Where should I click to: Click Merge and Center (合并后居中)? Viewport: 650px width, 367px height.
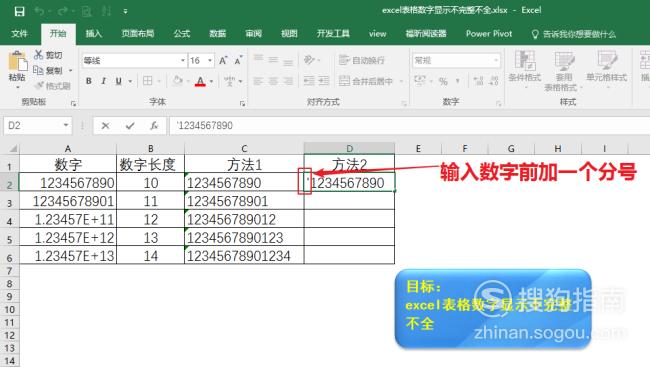[366, 81]
